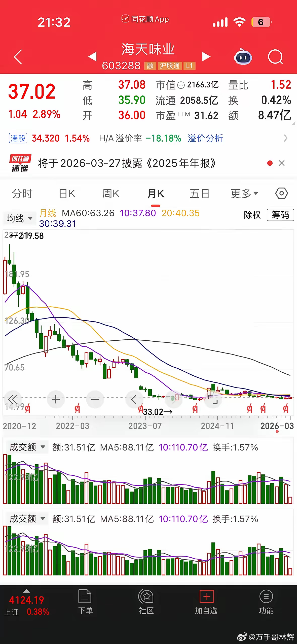Open the 均线 indicator dropdown
Image resolution: width=297 pixels, height=644 pixels.
coord(19,218)
